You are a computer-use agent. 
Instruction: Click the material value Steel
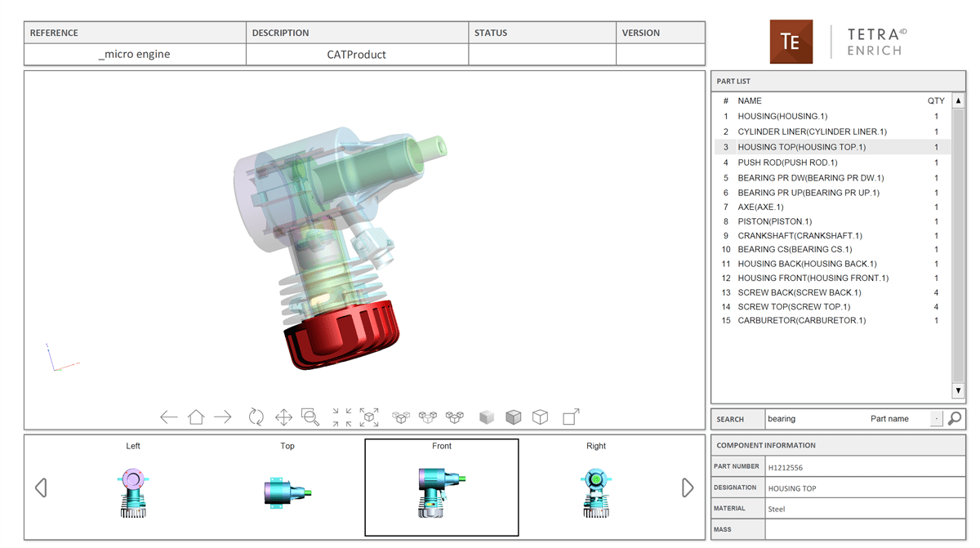pos(777,509)
